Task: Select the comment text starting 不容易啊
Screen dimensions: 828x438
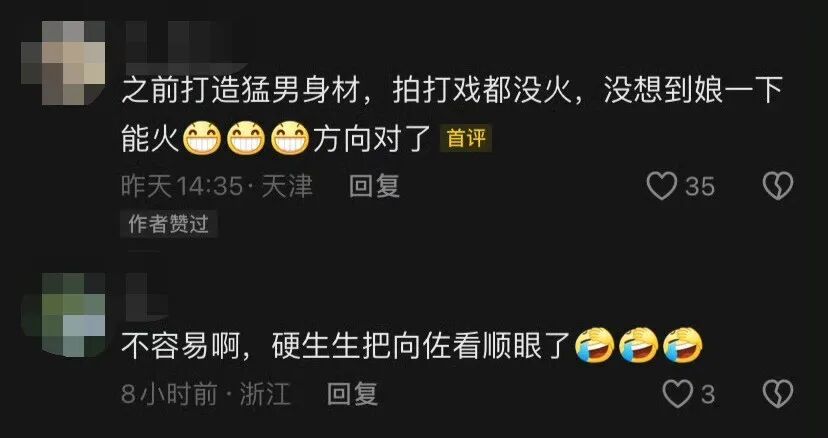Action: pyautogui.click(x=412, y=345)
